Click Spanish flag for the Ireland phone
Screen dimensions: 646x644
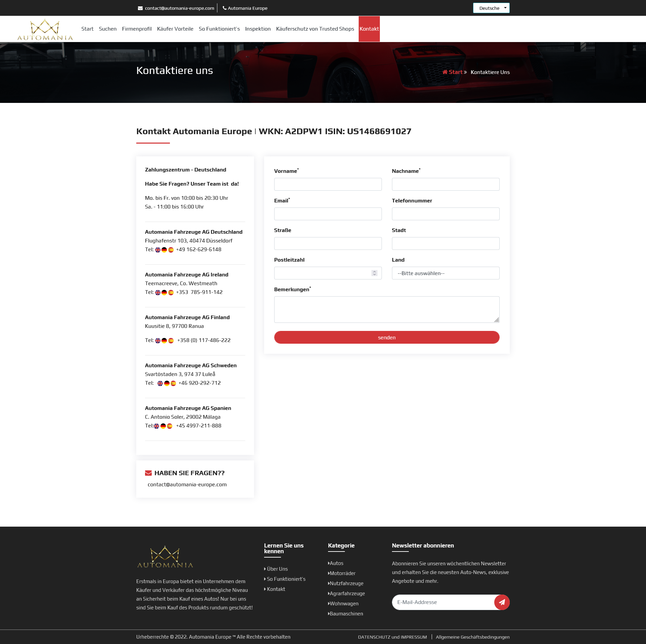(171, 293)
